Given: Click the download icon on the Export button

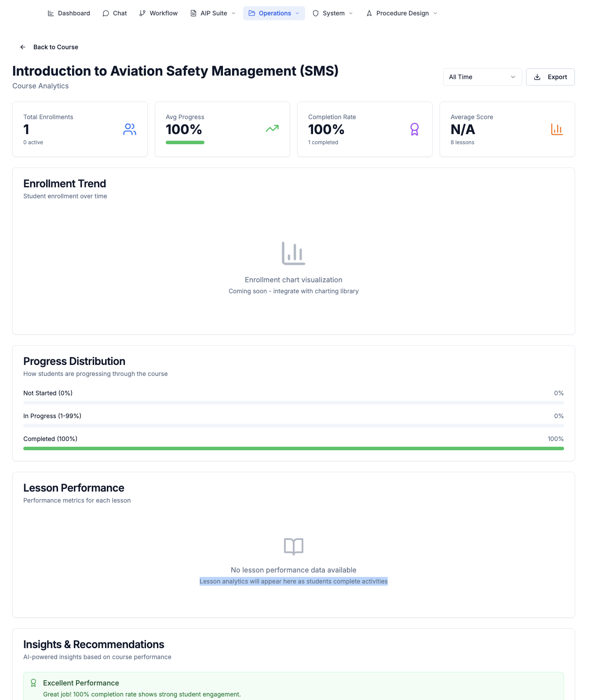Looking at the screenshot, I should point(537,77).
